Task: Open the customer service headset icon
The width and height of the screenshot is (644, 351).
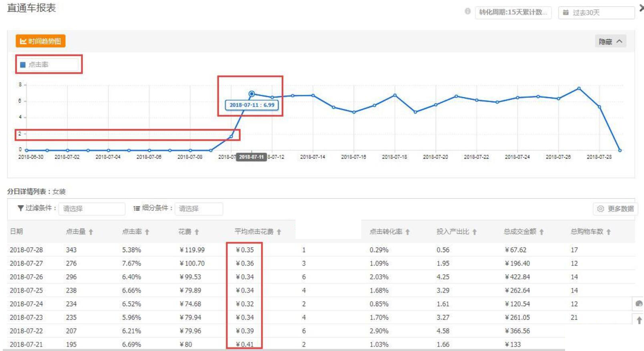Action: [x=639, y=304]
